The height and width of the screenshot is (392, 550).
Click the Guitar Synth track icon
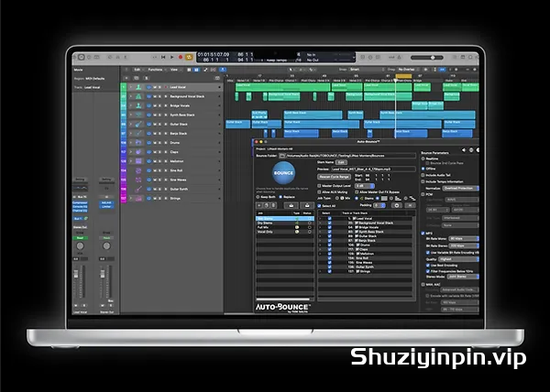(x=138, y=190)
